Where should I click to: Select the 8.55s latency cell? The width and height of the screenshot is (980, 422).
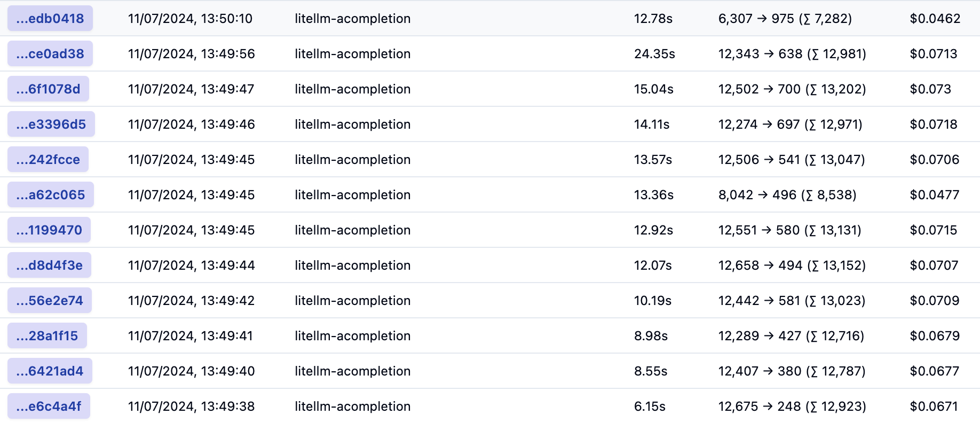[651, 371]
